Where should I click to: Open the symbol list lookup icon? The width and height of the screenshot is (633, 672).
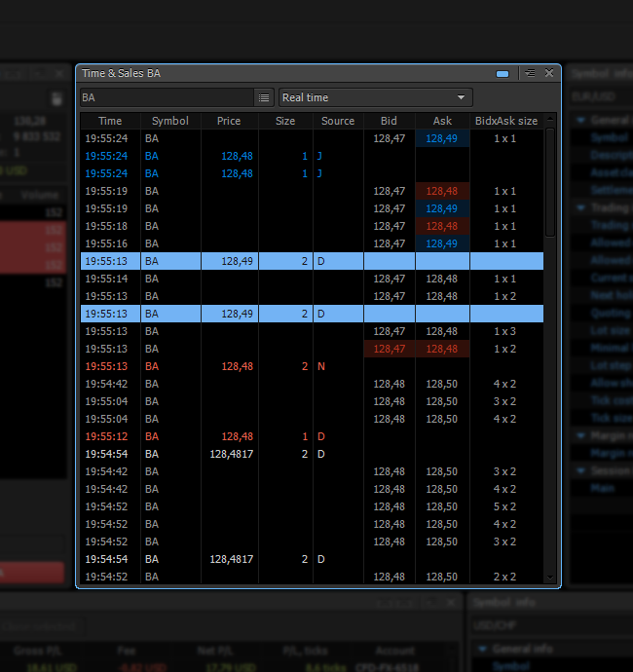[264, 97]
